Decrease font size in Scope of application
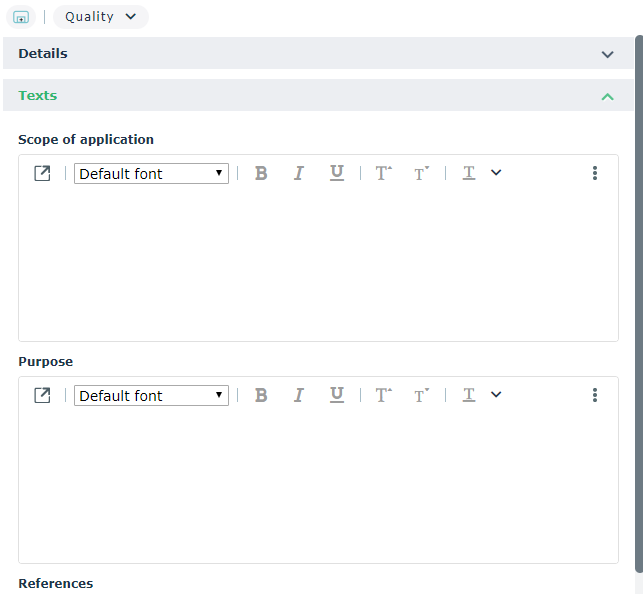Screen dimensions: 643x594 422,173
